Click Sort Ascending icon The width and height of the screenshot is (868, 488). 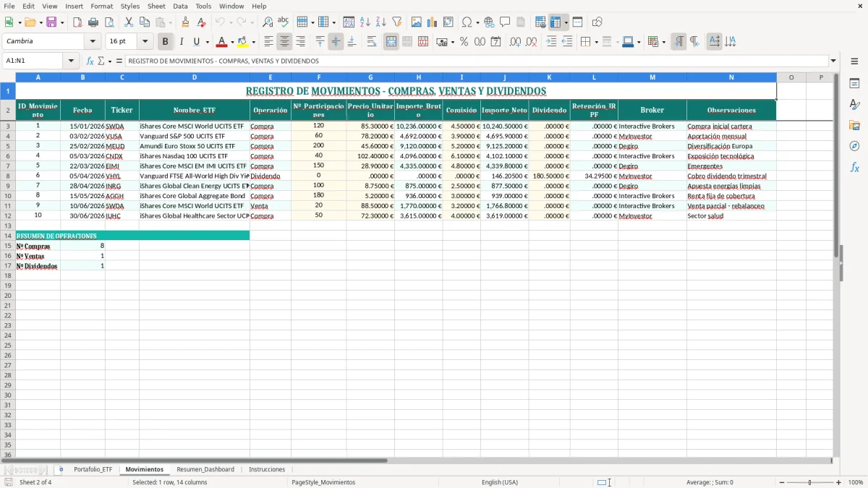365,22
